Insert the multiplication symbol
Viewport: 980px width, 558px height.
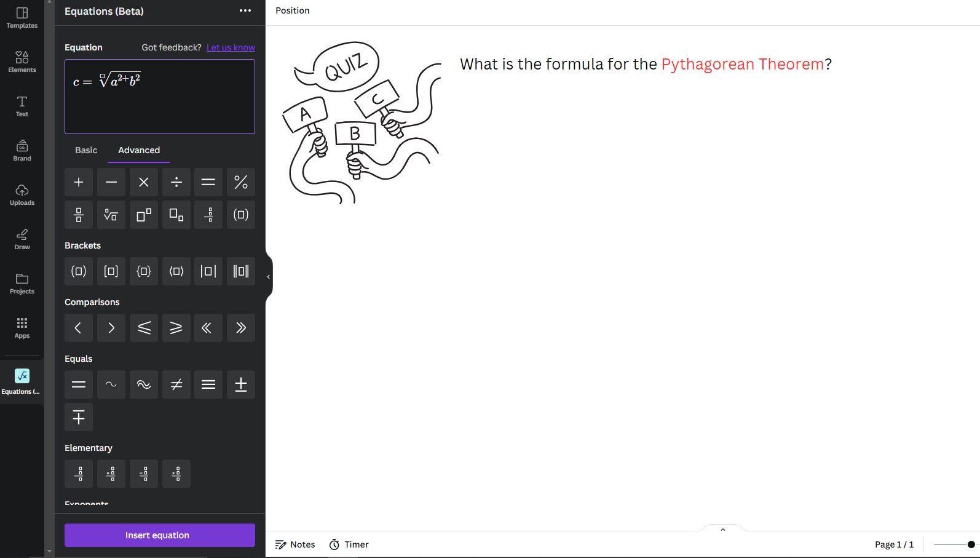[x=144, y=182]
